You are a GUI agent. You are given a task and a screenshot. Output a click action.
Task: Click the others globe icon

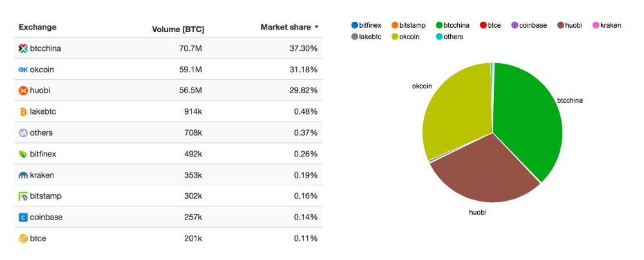(23, 133)
